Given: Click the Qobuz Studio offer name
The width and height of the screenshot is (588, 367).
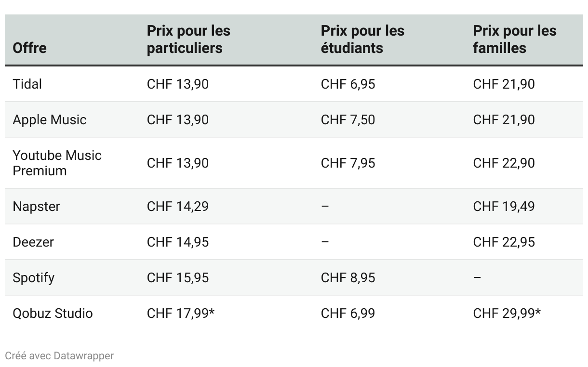Looking at the screenshot, I should click(53, 314).
